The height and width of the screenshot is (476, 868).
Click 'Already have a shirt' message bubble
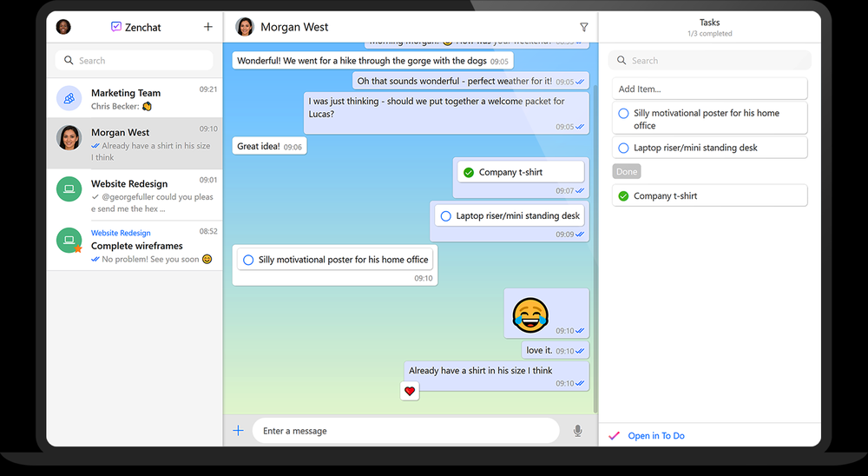click(496, 376)
